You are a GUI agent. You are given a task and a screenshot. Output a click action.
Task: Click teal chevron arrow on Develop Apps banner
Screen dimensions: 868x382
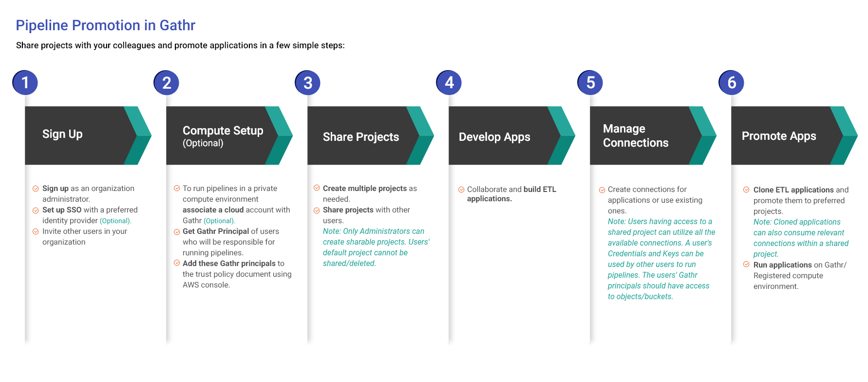click(x=562, y=135)
